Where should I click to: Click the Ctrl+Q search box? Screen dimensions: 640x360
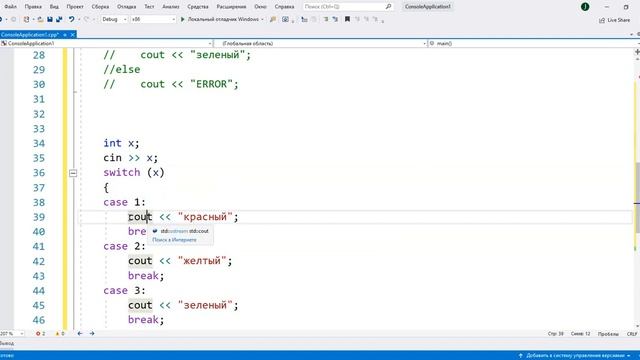pos(348,7)
